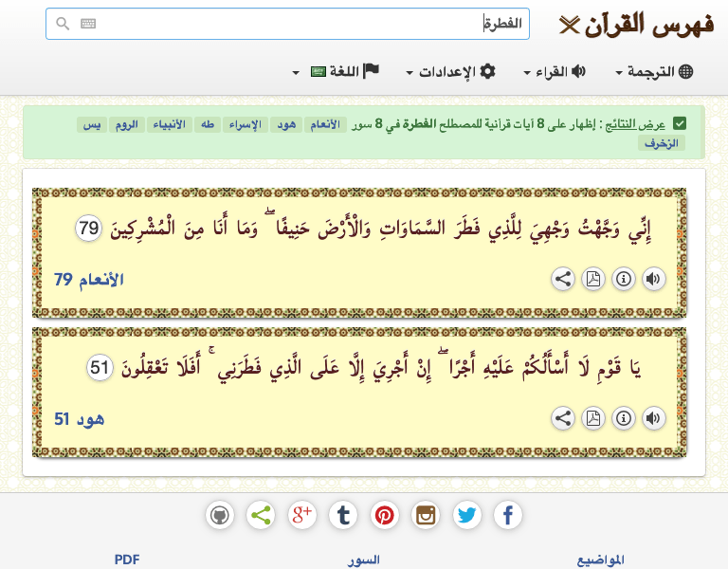This screenshot has width=728, height=569.
Task: Open the Tumblr footer icon
Action: tap(343, 515)
